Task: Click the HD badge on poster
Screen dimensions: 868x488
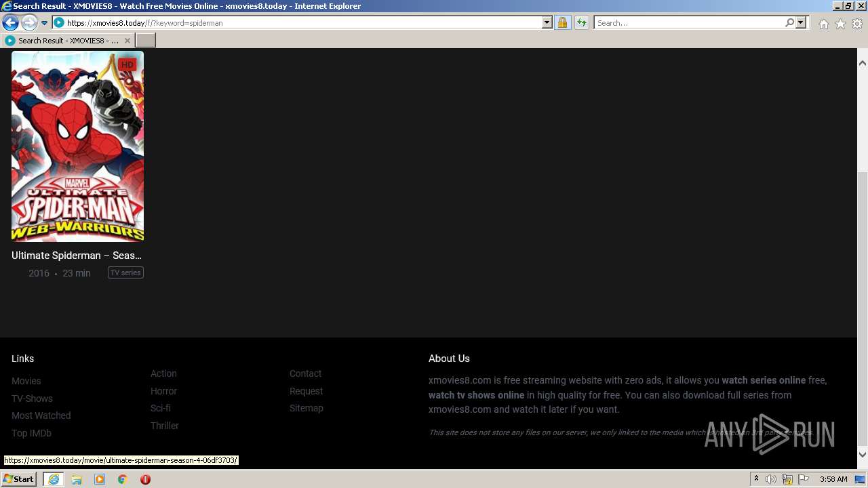Action: (x=127, y=64)
